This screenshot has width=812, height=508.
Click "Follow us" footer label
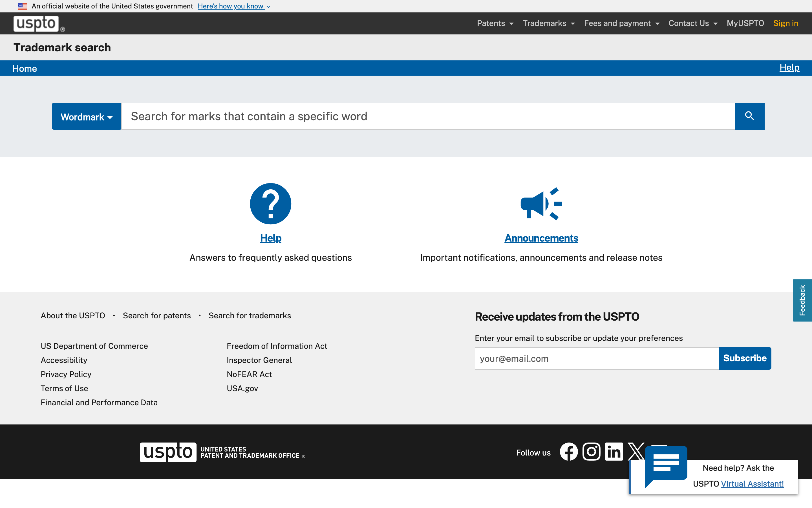tap(533, 453)
